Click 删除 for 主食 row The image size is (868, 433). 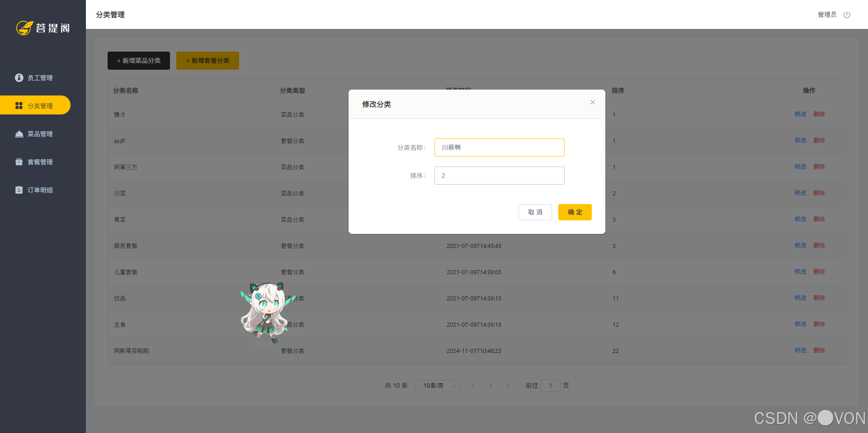pyautogui.click(x=819, y=324)
